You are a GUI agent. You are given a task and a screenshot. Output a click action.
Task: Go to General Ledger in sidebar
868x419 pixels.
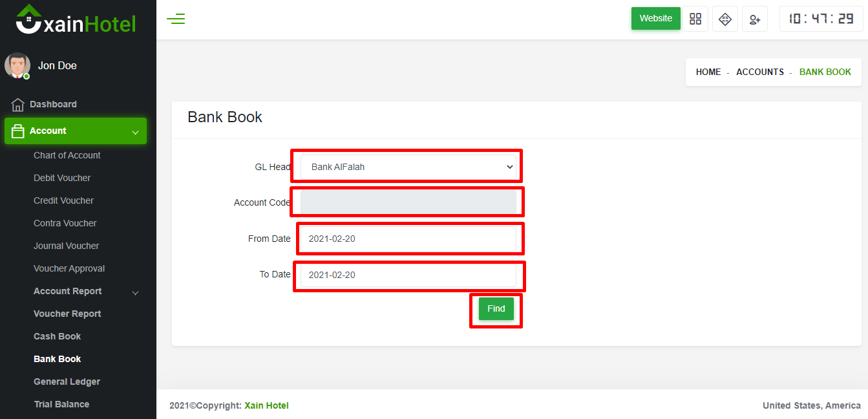(67, 381)
